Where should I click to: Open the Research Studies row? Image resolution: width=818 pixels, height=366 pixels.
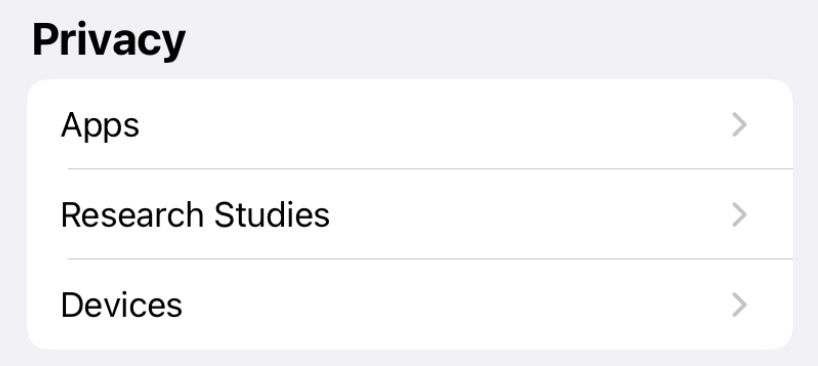pyautogui.click(x=410, y=214)
